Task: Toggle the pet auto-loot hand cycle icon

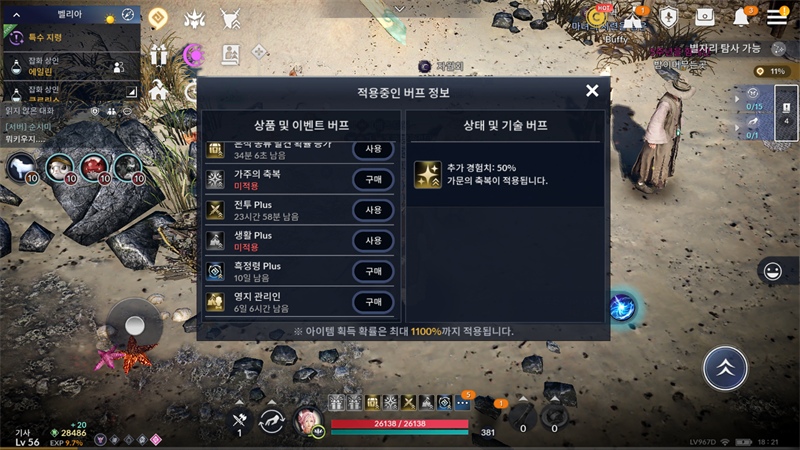Action: pyautogui.click(x=271, y=421)
